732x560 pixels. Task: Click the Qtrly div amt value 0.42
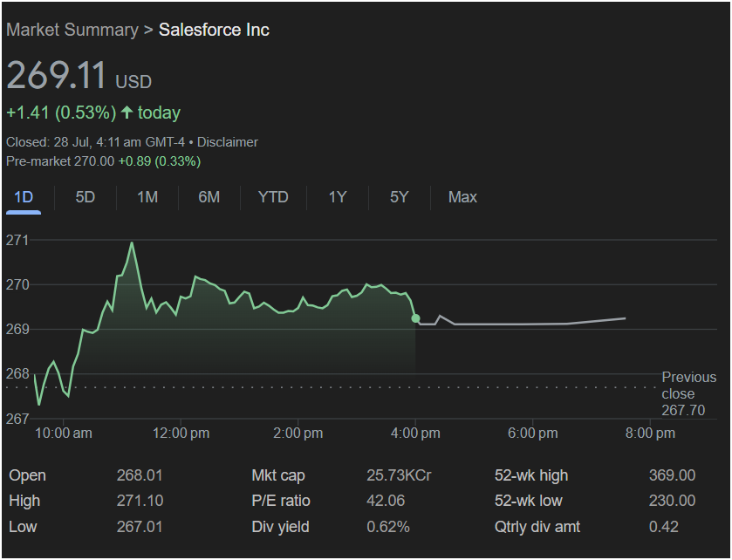(663, 526)
